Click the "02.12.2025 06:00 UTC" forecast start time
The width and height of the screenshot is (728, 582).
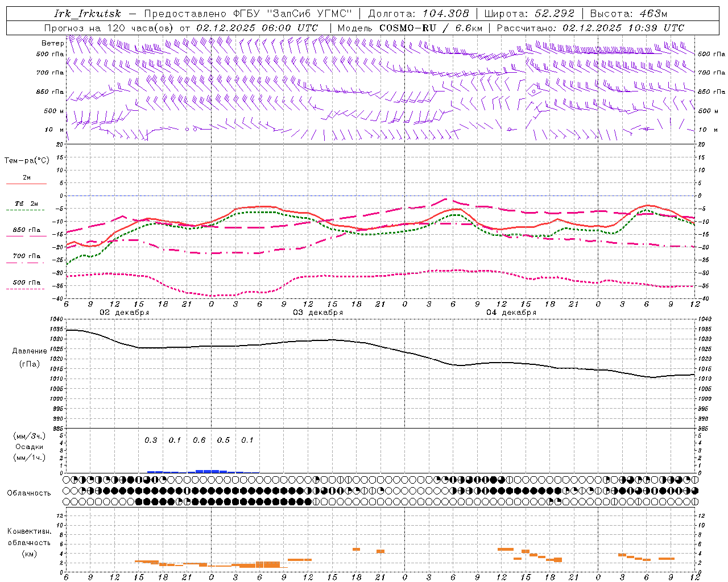click(x=257, y=28)
